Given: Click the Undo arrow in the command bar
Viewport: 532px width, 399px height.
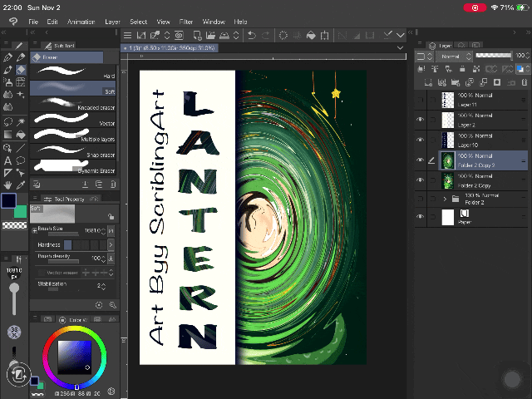Looking at the screenshot, I should tap(252, 35).
